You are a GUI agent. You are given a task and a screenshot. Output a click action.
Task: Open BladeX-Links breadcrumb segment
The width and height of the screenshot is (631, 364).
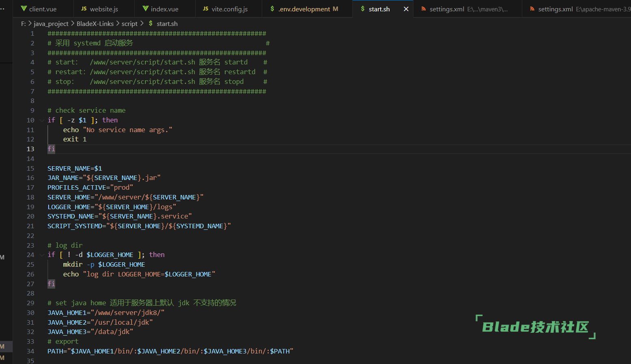pyautogui.click(x=95, y=24)
